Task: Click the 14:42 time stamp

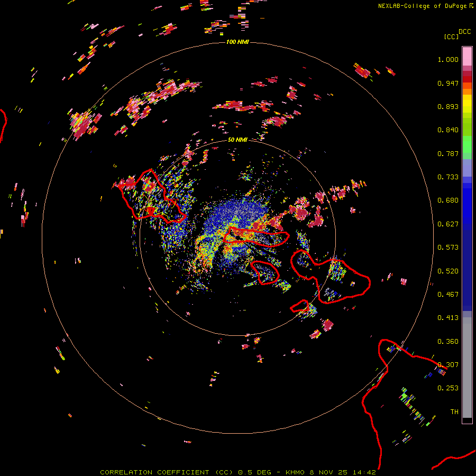Action: coord(364,472)
